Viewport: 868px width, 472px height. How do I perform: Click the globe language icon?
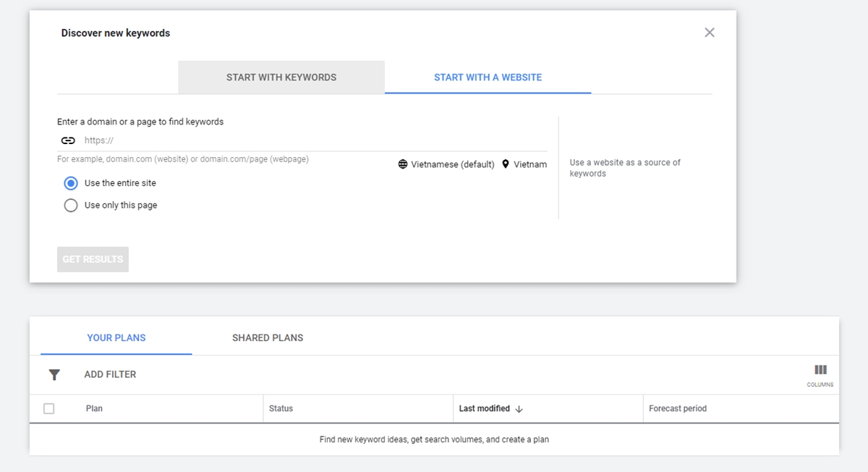pos(403,164)
